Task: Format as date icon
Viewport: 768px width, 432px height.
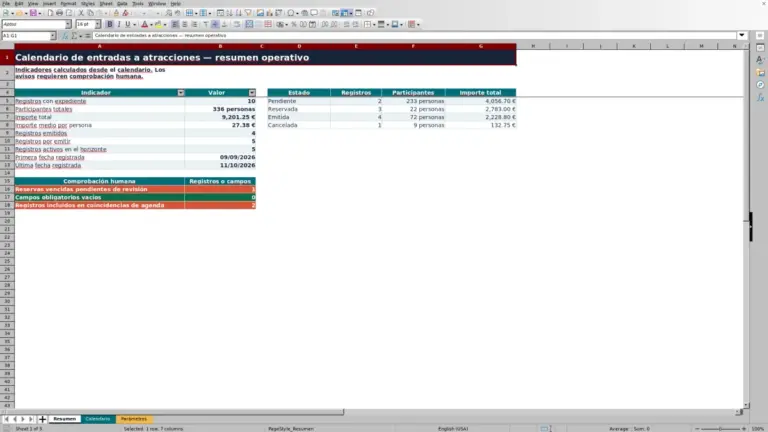Action: 312,24
